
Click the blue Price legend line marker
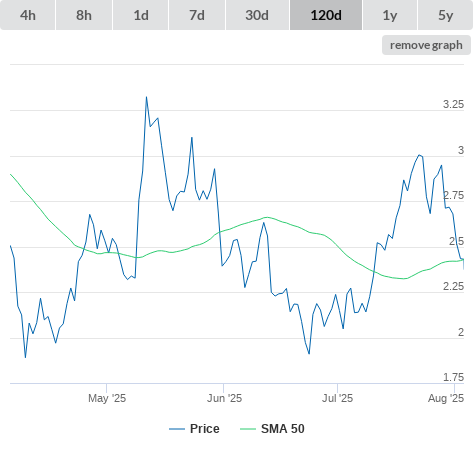coord(177,429)
